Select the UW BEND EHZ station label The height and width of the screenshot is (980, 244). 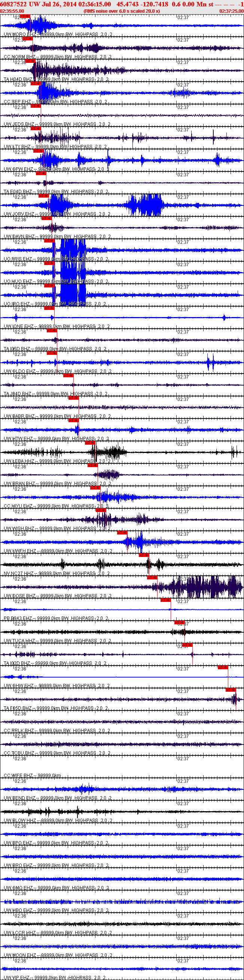pyautogui.click(x=58, y=798)
